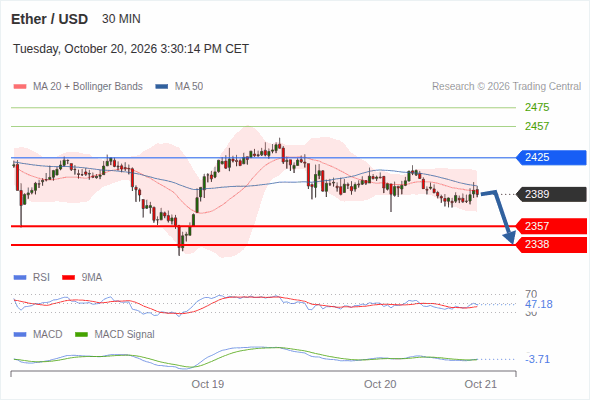Click the pink MA 20 legend swatch
Screen dimensions: 590x400
click(x=20, y=87)
